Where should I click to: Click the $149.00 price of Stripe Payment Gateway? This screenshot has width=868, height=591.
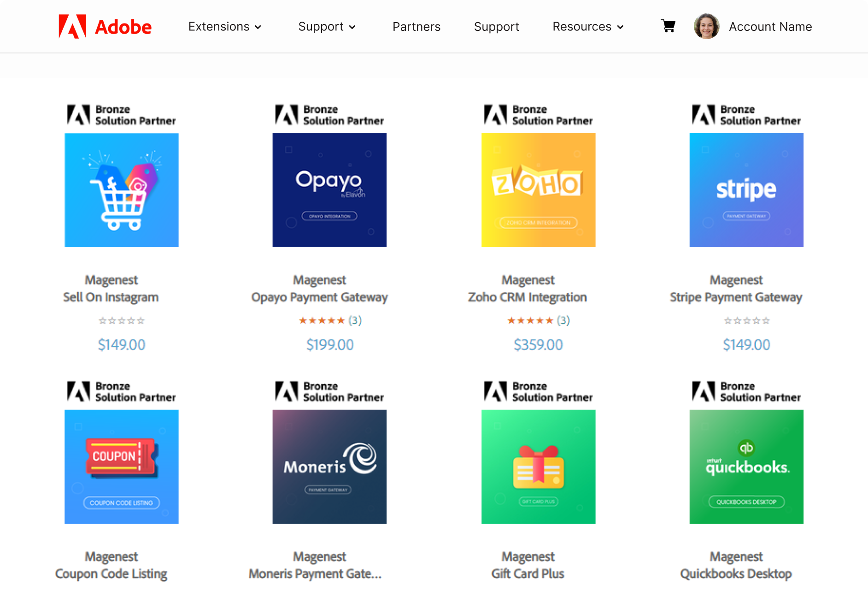(746, 345)
